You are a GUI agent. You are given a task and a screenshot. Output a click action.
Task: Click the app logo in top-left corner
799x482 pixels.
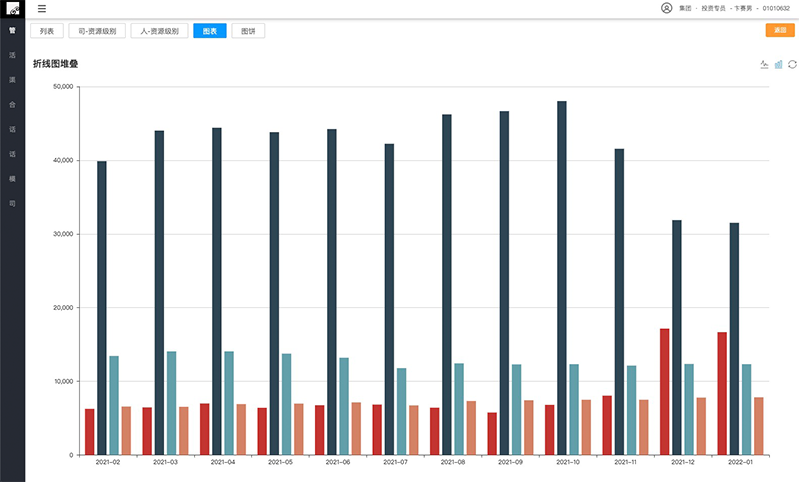coord(11,8)
